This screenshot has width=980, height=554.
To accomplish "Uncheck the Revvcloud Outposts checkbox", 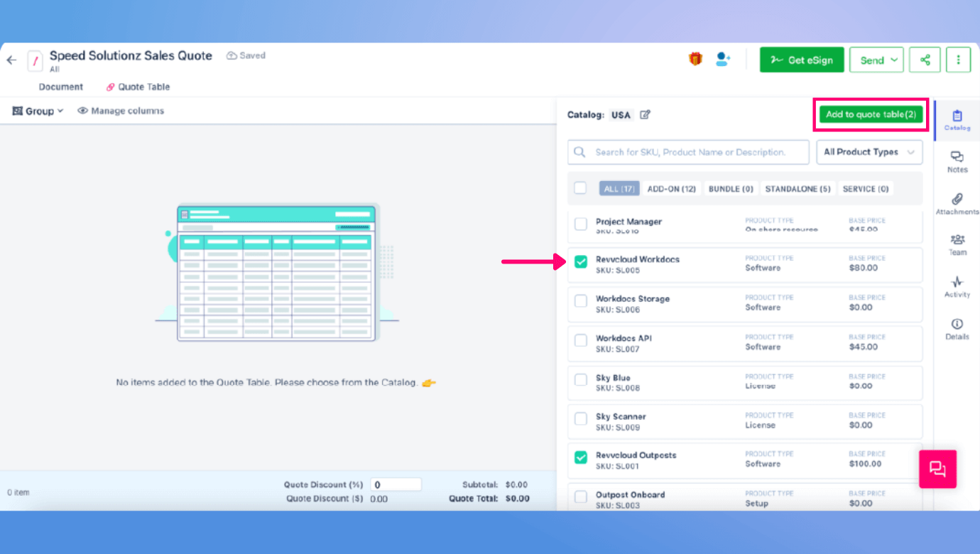I will [x=581, y=457].
